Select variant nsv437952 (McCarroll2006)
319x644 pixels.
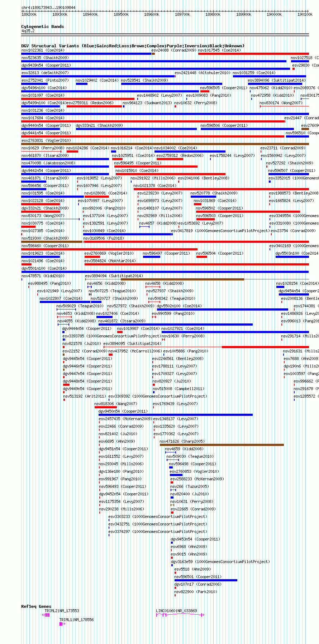[135, 351]
